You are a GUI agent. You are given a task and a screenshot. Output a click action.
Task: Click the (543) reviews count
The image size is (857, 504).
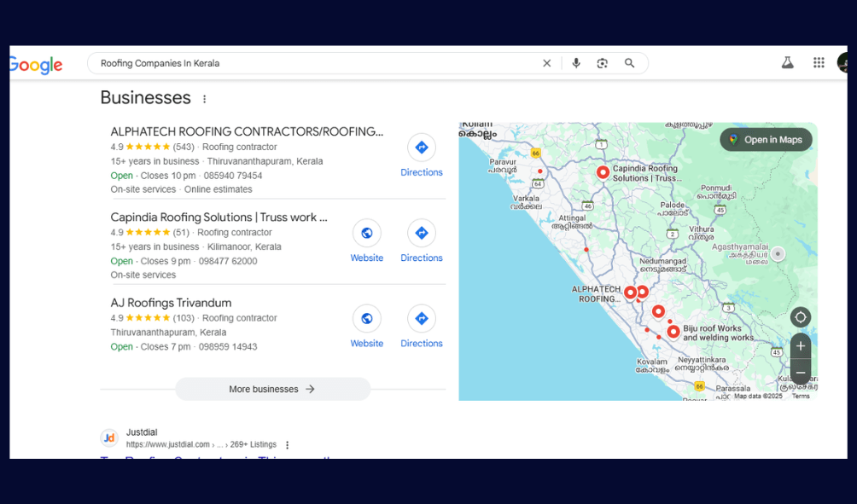[184, 147]
